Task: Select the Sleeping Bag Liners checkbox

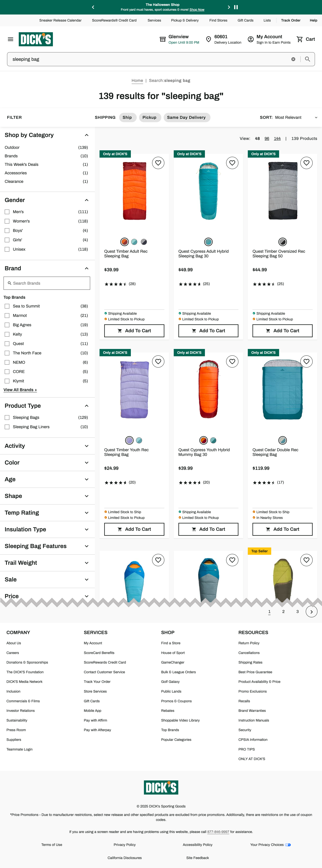Action: coord(7,427)
